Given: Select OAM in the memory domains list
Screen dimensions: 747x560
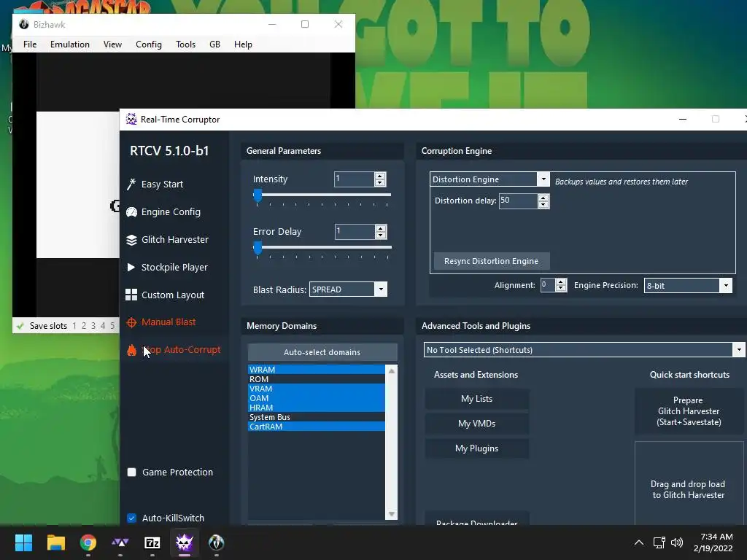Looking at the screenshot, I should tap(317, 398).
